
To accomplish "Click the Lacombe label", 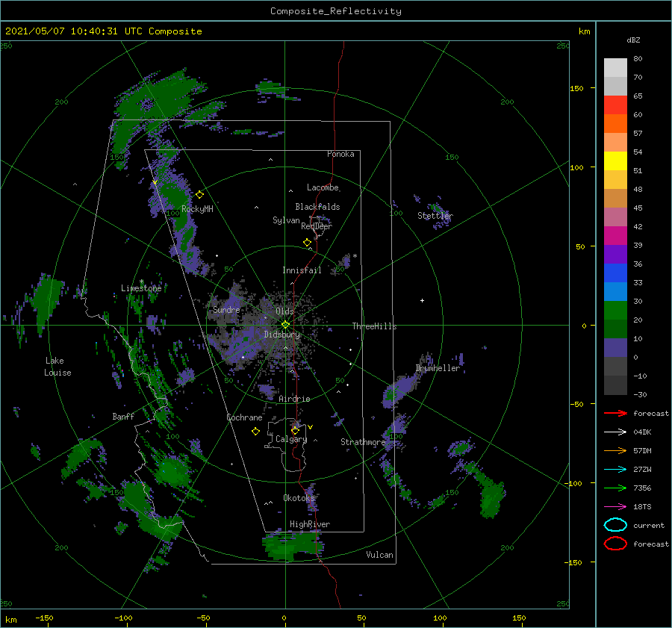I will pyautogui.click(x=323, y=187).
